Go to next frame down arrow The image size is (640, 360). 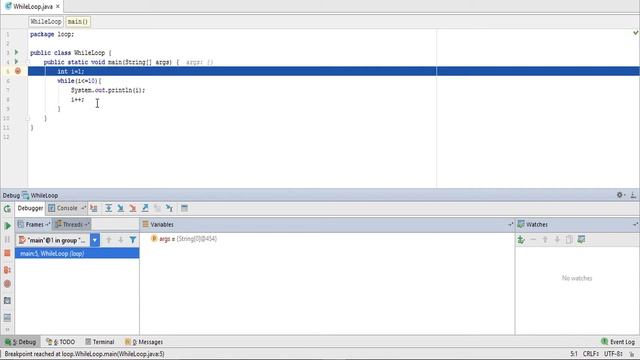(x=121, y=240)
